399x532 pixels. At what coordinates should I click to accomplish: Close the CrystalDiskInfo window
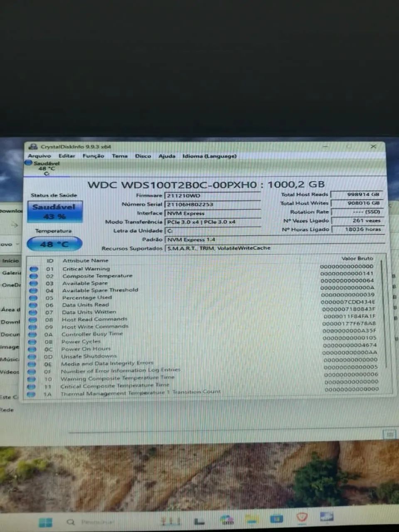[x=373, y=146]
